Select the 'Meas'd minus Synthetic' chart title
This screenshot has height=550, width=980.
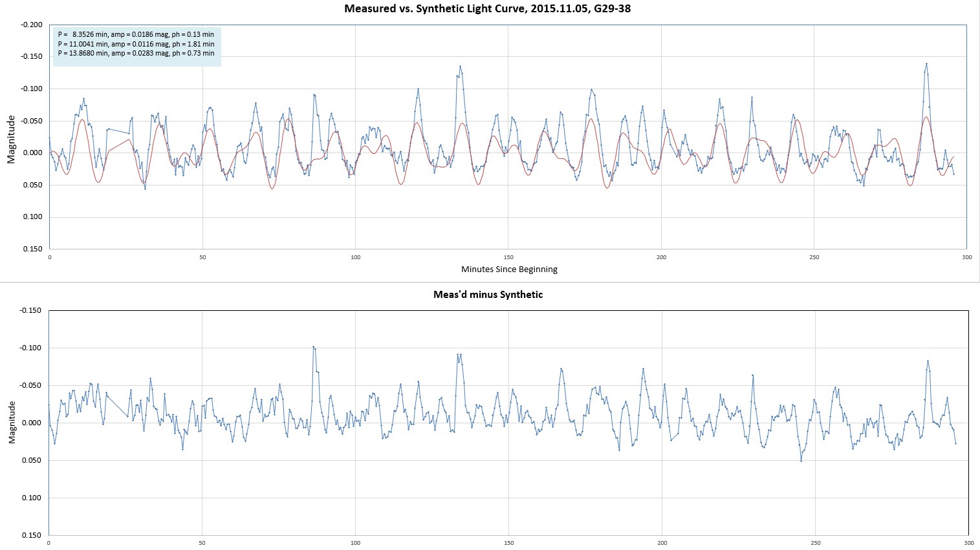click(488, 295)
